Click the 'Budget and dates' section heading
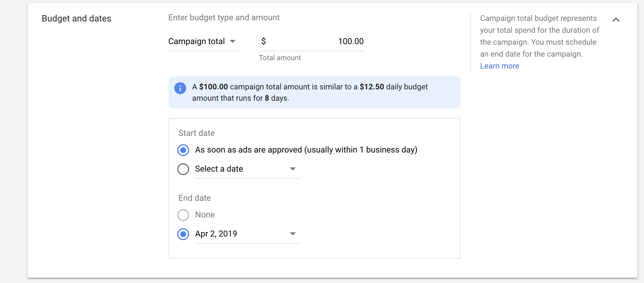The width and height of the screenshot is (644, 283). click(76, 18)
